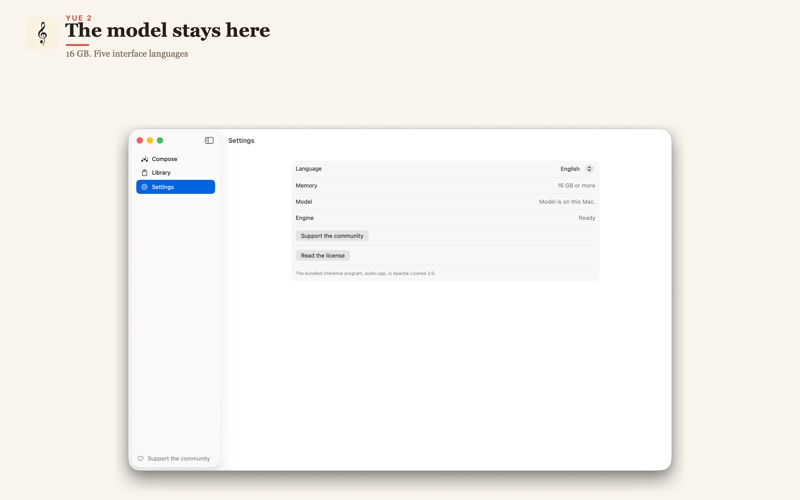Image resolution: width=800 pixels, height=500 pixels.
Task: Click the treble clef app icon
Action: 42,34
